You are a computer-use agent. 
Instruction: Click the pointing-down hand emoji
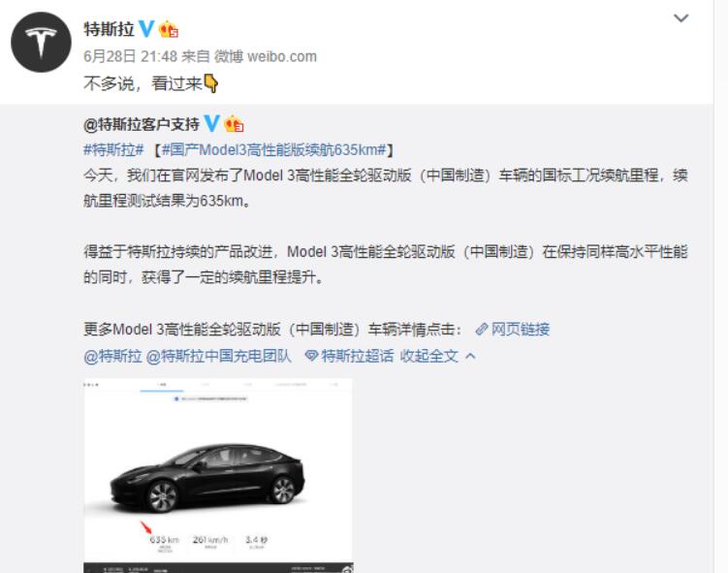[211, 83]
